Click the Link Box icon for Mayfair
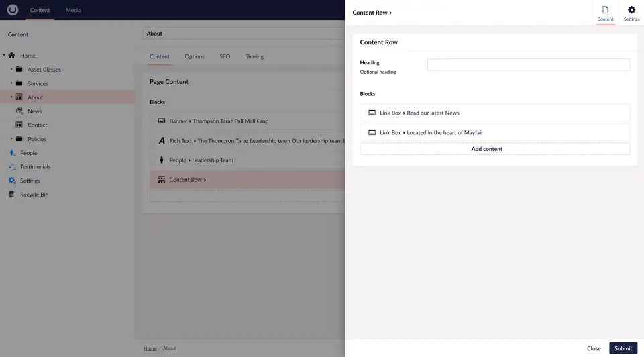644x357 pixels. coord(372,132)
